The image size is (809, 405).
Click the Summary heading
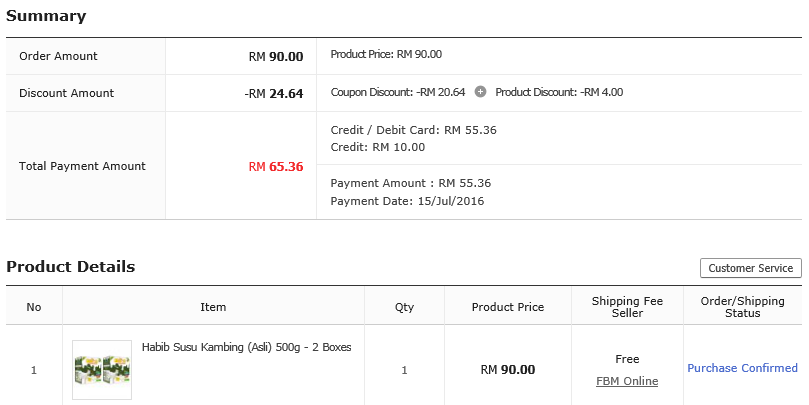(46, 16)
